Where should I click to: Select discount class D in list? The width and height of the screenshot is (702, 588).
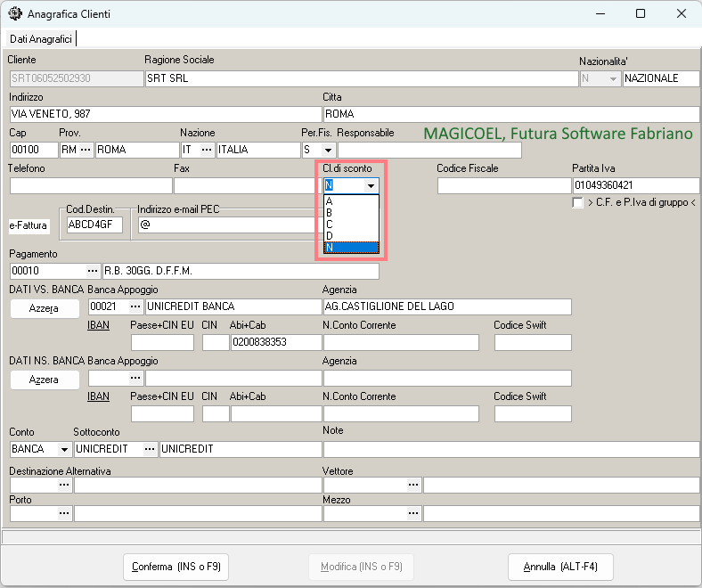[351, 236]
